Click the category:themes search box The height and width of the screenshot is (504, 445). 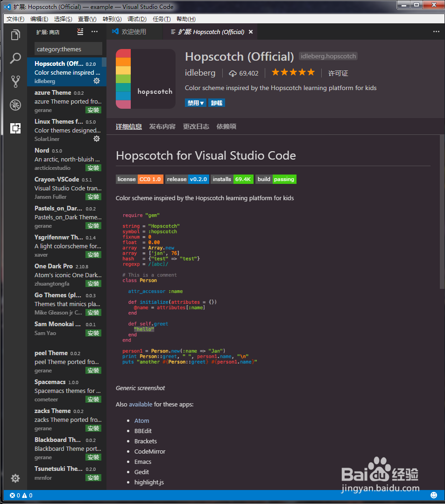(x=68, y=49)
